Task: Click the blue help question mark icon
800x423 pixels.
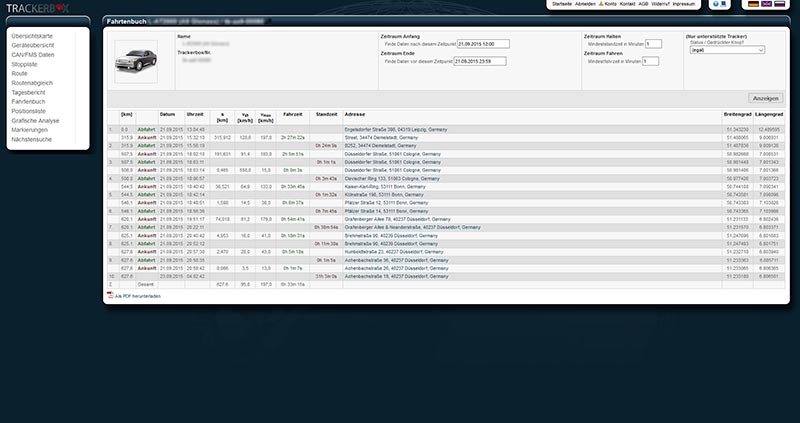Action: 714,5
